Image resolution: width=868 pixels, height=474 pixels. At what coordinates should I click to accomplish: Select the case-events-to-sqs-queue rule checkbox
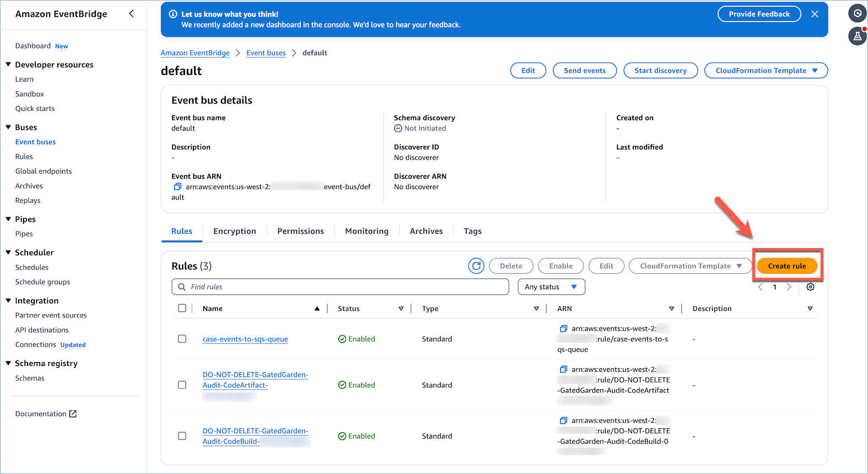(182, 339)
